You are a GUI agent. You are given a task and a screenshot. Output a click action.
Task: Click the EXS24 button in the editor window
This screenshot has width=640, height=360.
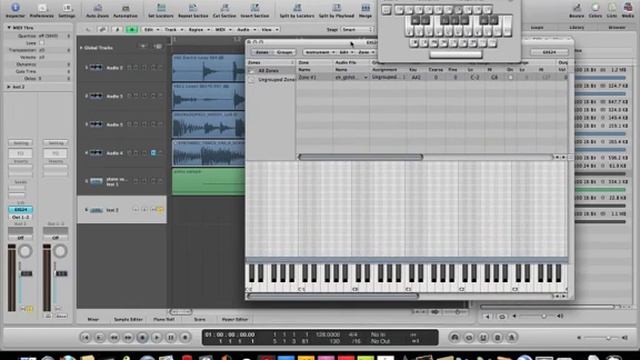click(x=549, y=52)
